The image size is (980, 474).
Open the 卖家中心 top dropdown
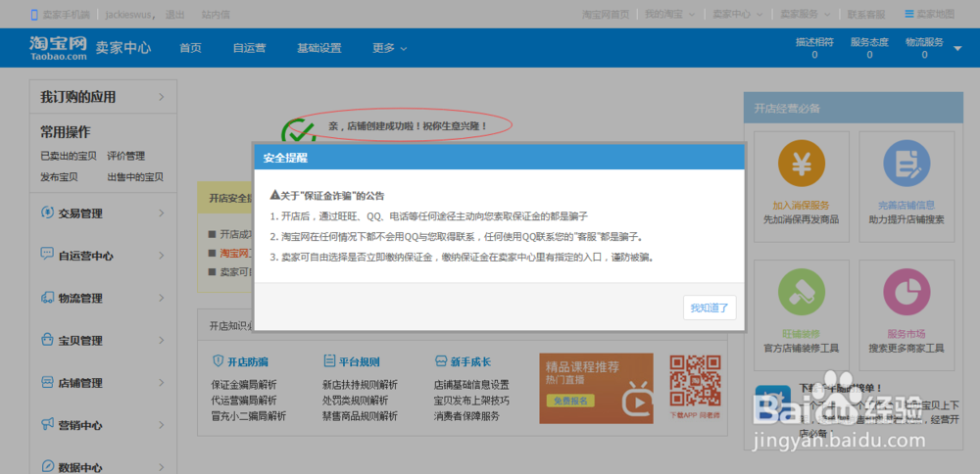click(738, 14)
